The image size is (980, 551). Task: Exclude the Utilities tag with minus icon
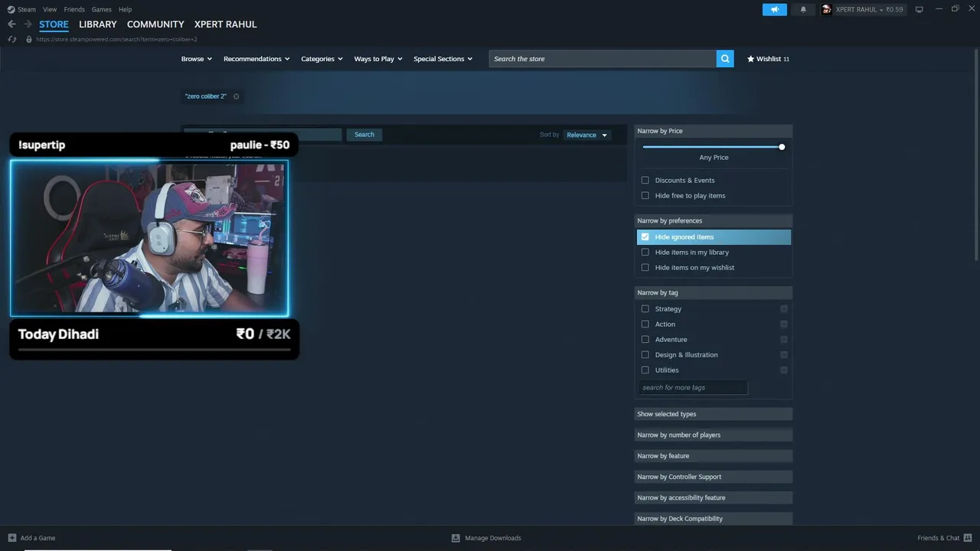click(x=784, y=370)
